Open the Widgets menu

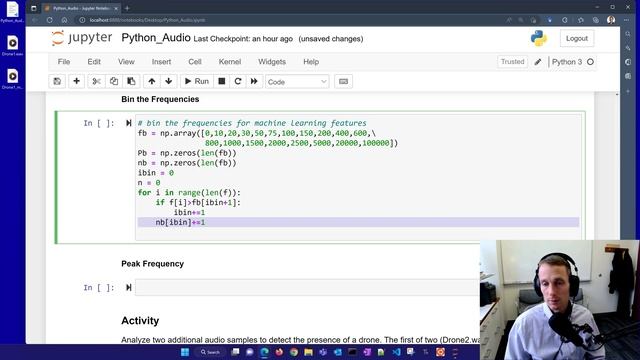(x=272, y=62)
